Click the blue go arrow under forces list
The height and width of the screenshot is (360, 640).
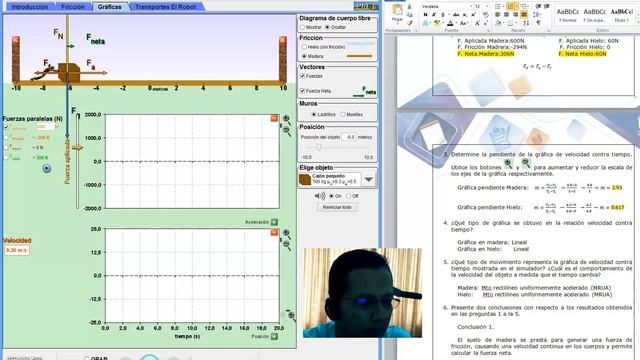tap(47, 168)
